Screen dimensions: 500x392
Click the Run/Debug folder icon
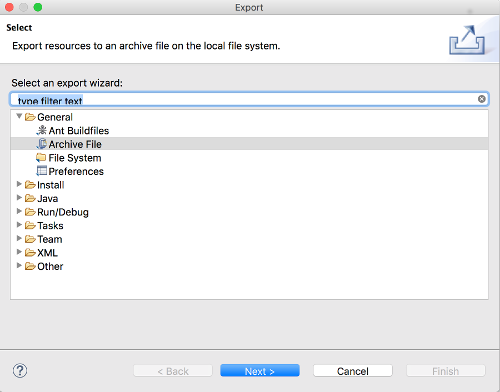(30, 212)
